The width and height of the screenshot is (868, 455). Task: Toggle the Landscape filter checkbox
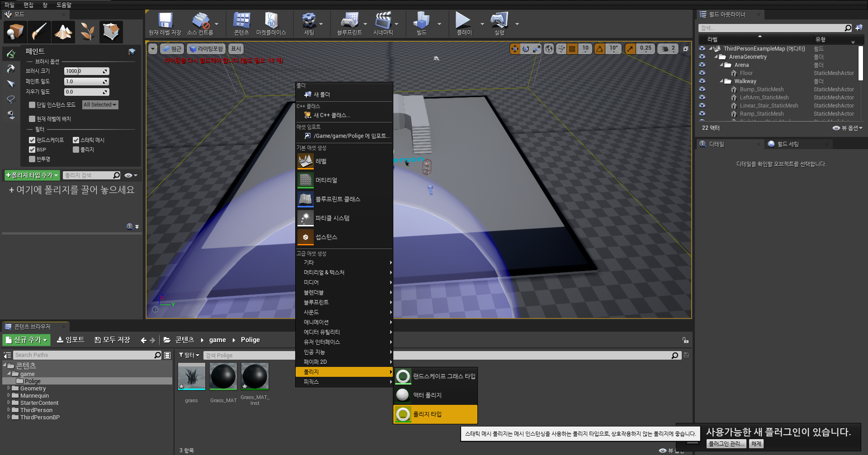point(32,140)
